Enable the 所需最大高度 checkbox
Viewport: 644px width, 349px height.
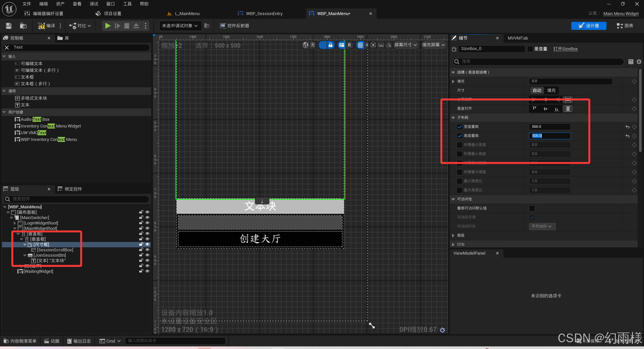click(460, 172)
